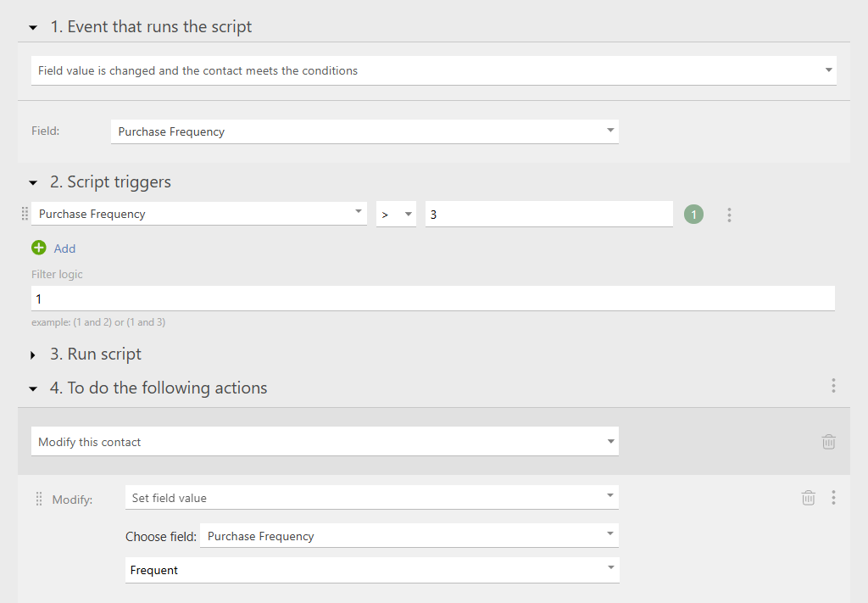Click the green condition number 1 badge
This screenshot has height=603, width=868.
pos(693,215)
